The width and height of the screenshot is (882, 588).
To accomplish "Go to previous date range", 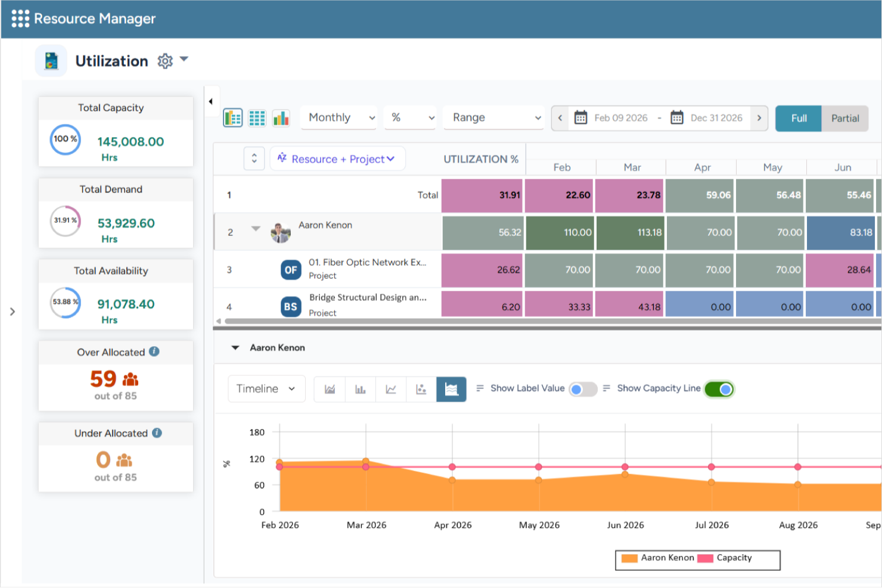I will 560,118.
